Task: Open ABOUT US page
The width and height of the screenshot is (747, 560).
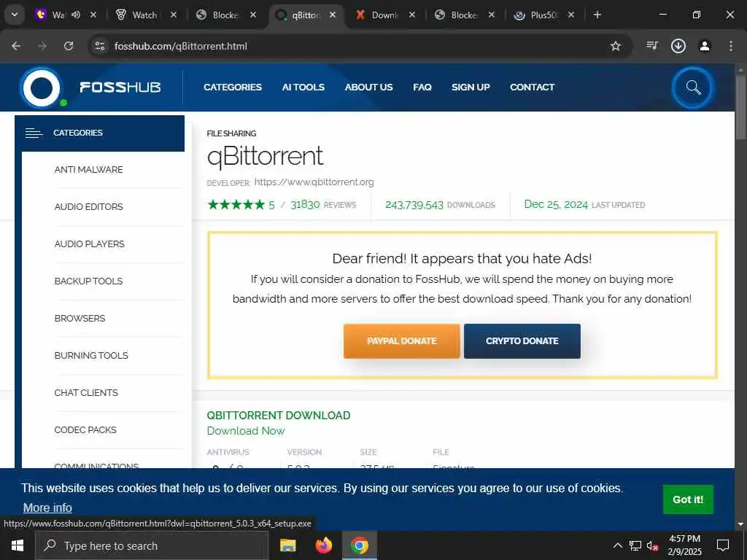Action: pos(368,87)
